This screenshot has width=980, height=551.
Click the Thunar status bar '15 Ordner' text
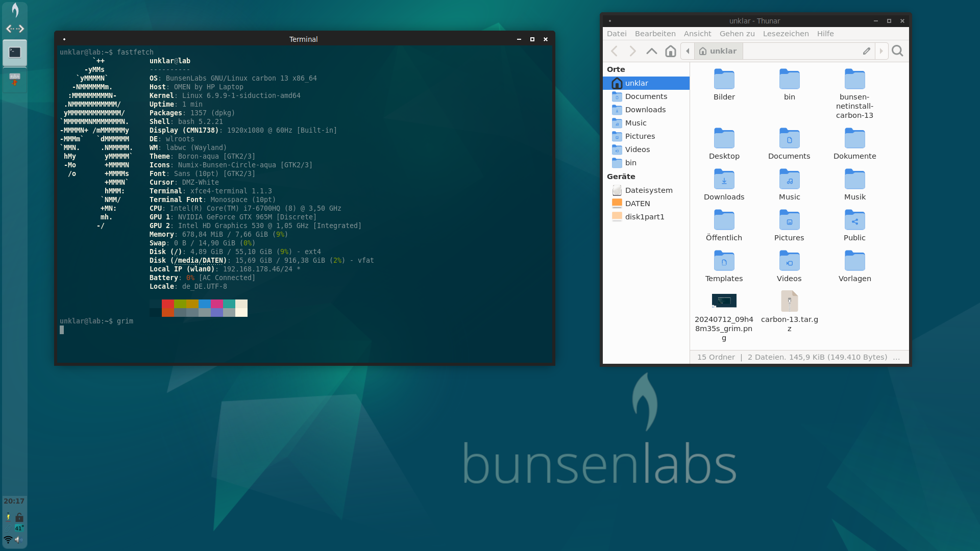[x=716, y=357]
